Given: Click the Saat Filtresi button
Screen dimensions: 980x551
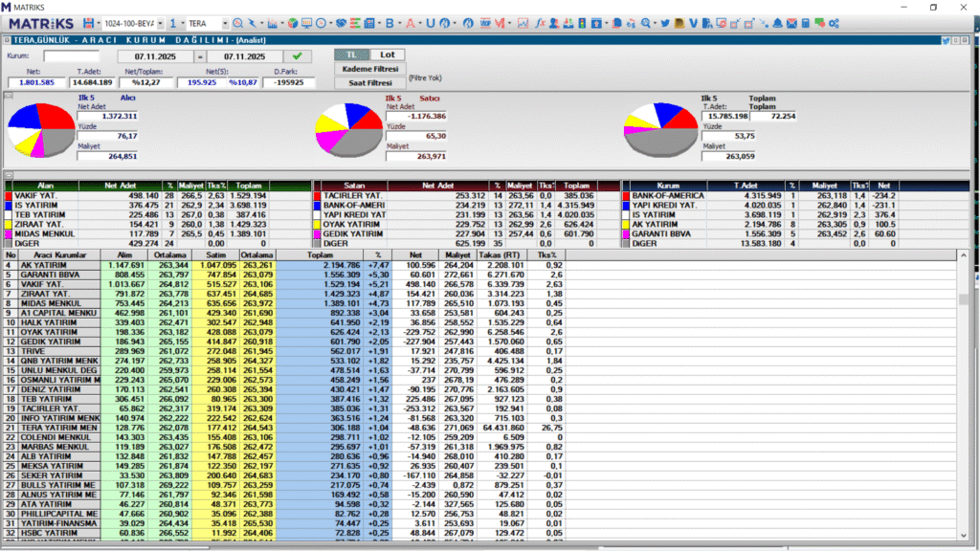Looking at the screenshot, I should pos(370,82).
